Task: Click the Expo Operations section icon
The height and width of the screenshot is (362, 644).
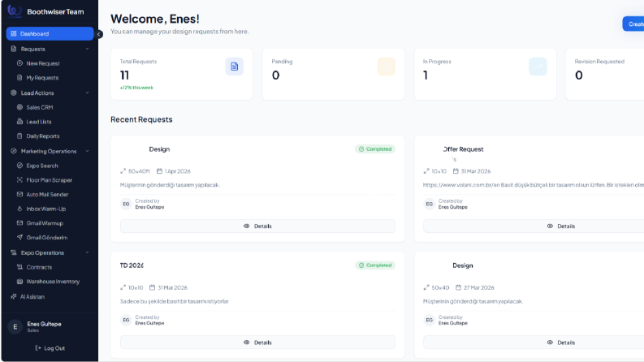Action: click(14, 252)
